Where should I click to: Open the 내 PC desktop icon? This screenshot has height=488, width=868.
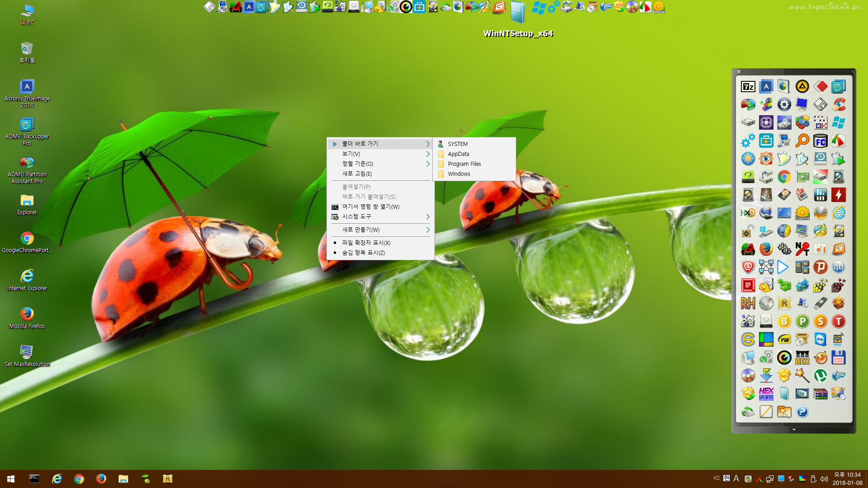click(x=27, y=14)
